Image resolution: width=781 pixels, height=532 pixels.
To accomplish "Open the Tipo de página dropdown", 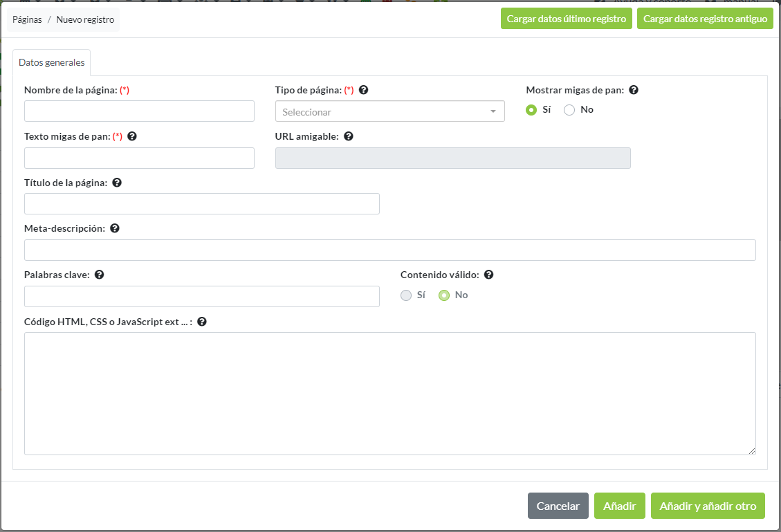I will [x=389, y=111].
